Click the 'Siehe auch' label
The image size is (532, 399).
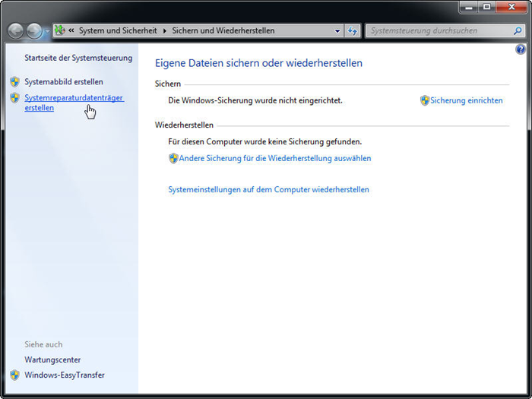coord(43,344)
